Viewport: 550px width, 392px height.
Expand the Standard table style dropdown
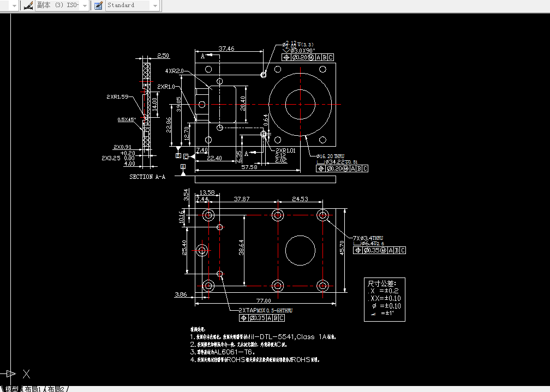click(155, 5)
